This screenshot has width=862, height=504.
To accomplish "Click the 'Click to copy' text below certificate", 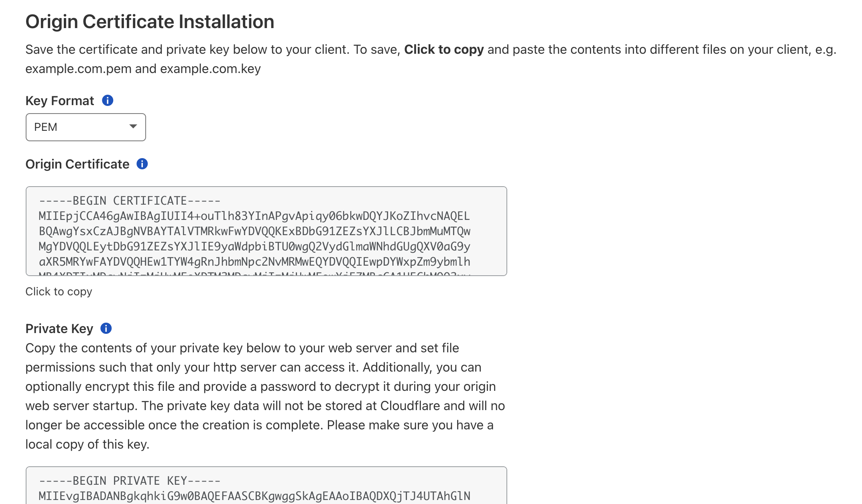I will [59, 291].
